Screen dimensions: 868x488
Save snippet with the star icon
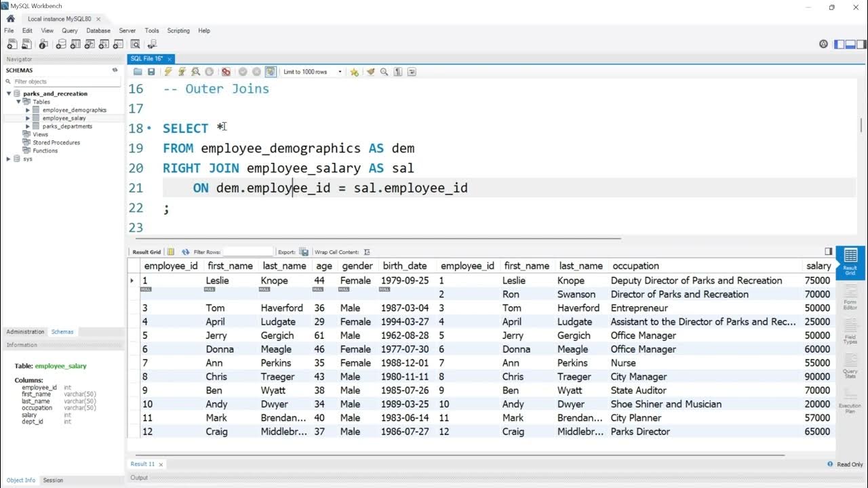(x=354, y=72)
